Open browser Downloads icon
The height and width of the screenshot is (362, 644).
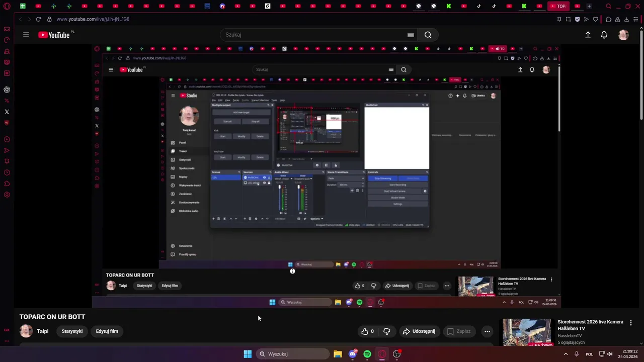627,19
